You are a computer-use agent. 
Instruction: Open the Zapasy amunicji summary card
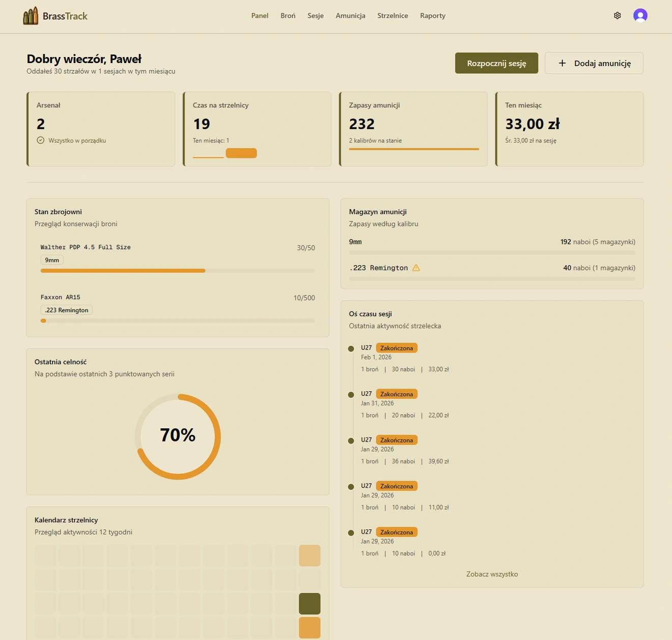(413, 129)
